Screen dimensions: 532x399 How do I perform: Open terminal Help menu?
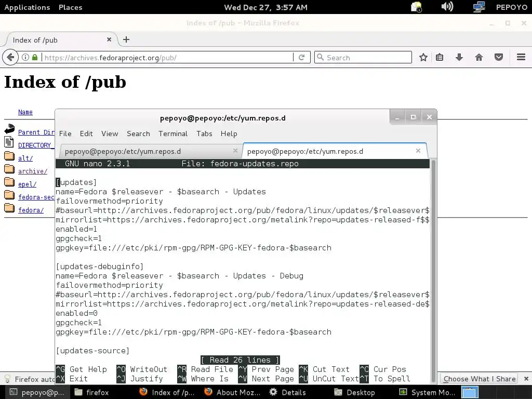(x=229, y=134)
